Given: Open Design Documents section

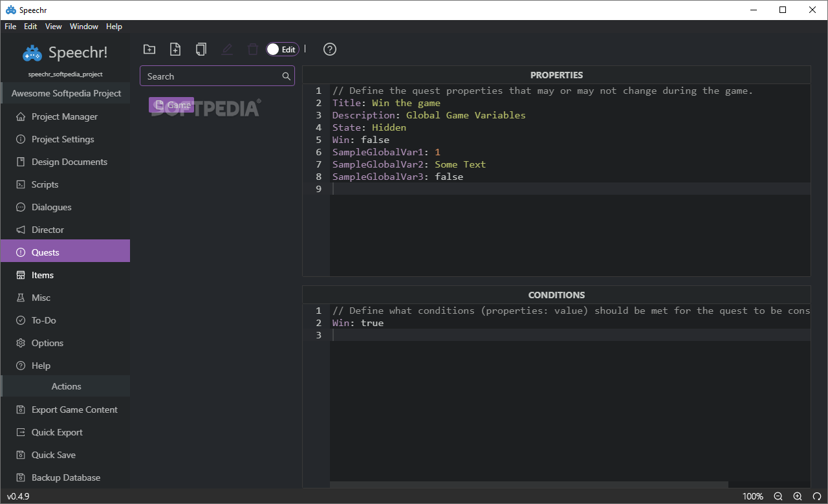Looking at the screenshot, I should pyautogui.click(x=65, y=162).
